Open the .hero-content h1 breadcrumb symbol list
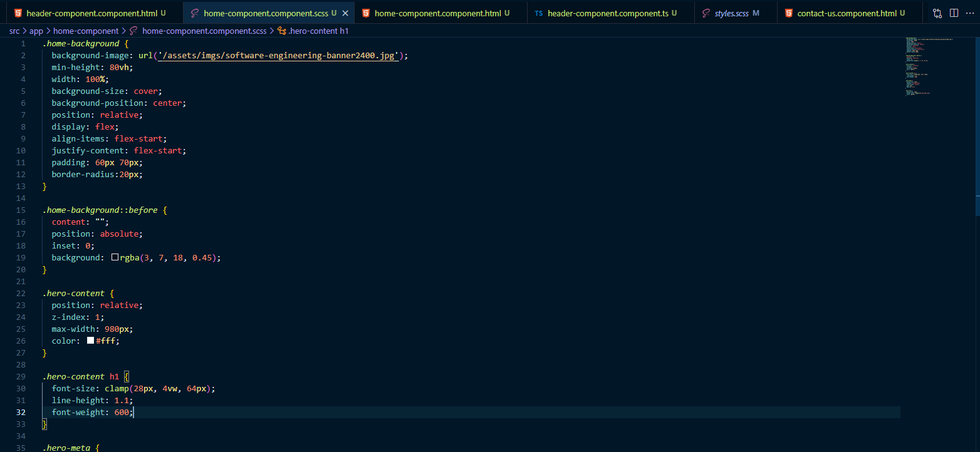Image resolution: width=980 pixels, height=452 pixels. tap(318, 31)
